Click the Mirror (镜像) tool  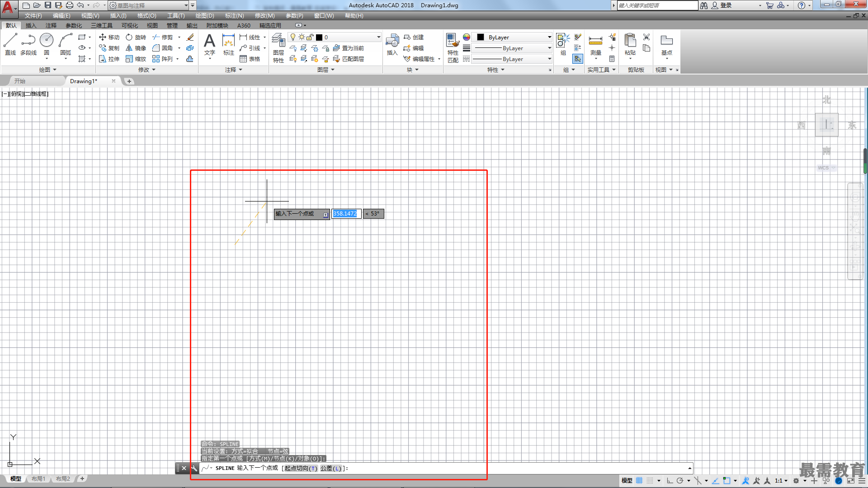point(136,48)
